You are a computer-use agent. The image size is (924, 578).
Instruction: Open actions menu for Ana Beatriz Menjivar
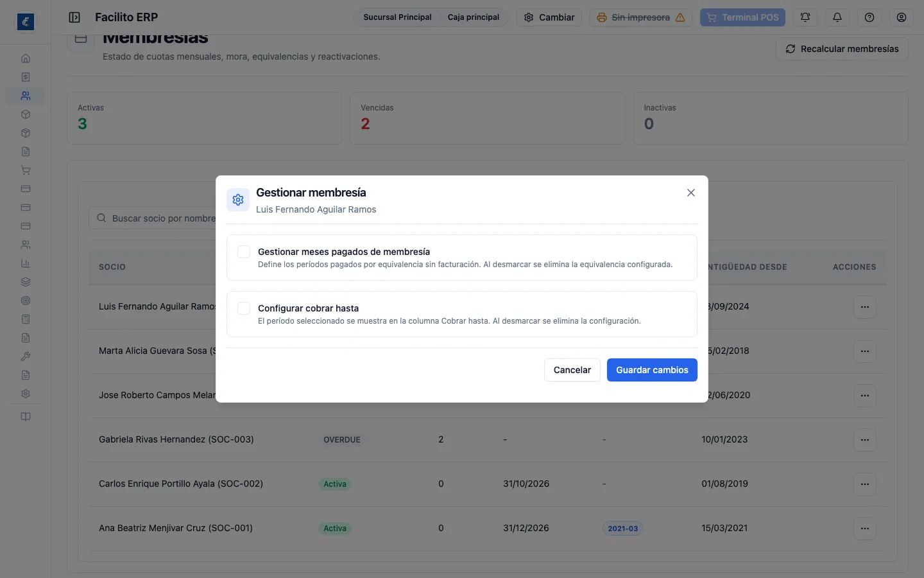coord(865,529)
